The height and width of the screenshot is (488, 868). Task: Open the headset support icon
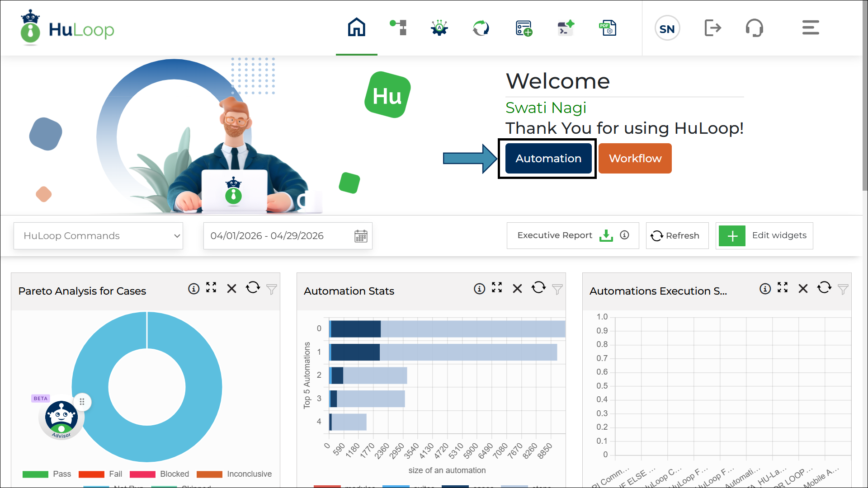point(755,28)
